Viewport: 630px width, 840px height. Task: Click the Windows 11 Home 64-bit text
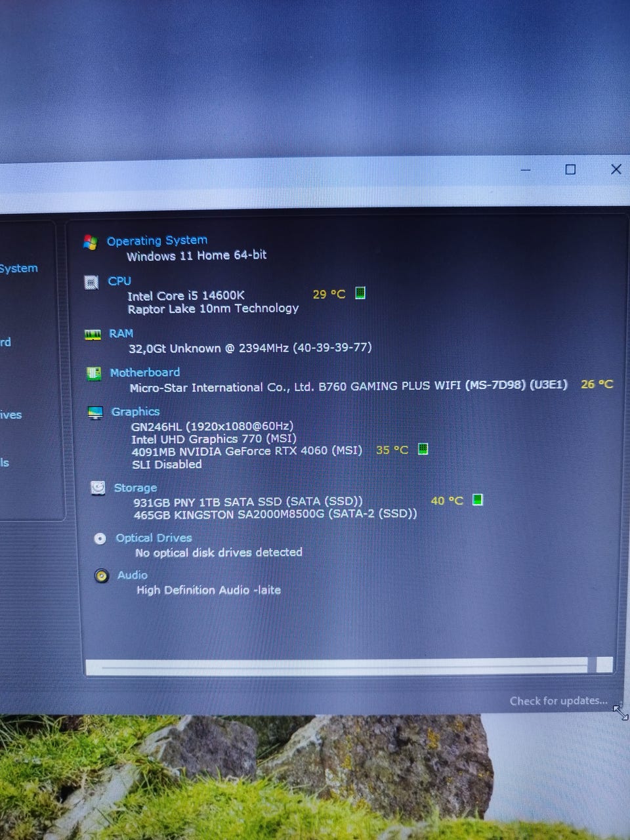(x=196, y=255)
